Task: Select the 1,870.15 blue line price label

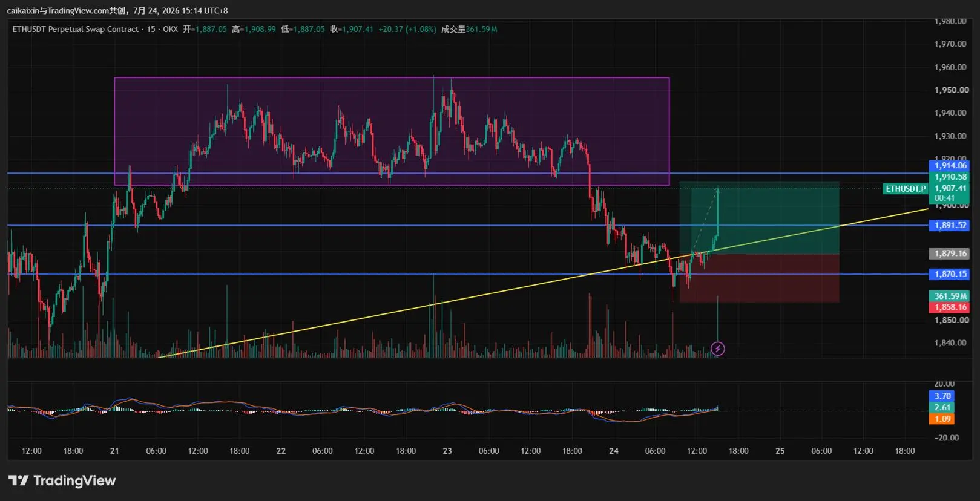Action: tap(950, 274)
